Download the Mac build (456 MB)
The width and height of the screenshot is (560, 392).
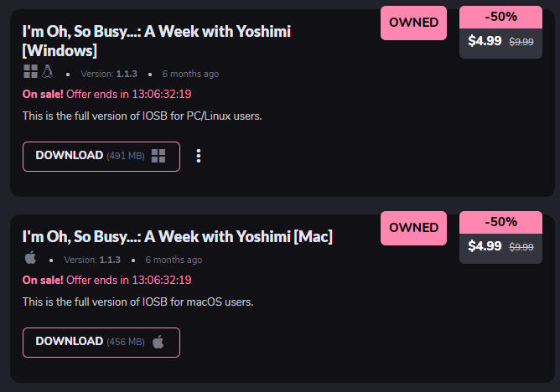coord(101,342)
